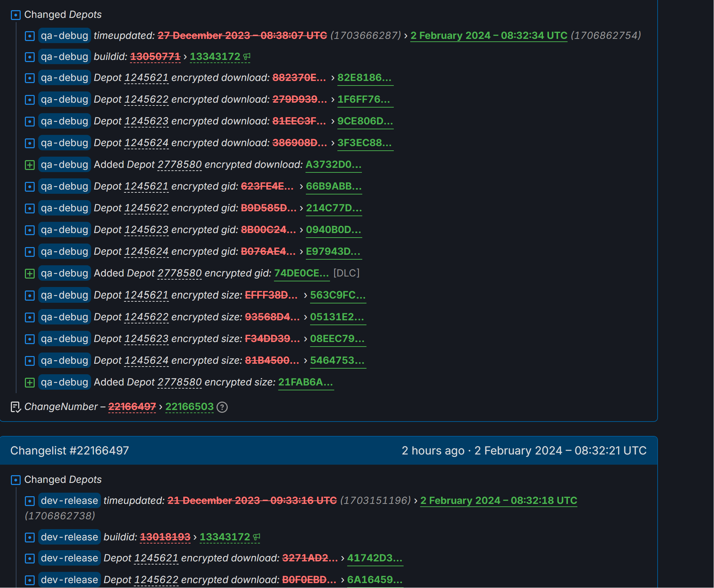714x588 pixels.
Task: Click the qa-debug branch tag on the buildid row
Action: 64,56
